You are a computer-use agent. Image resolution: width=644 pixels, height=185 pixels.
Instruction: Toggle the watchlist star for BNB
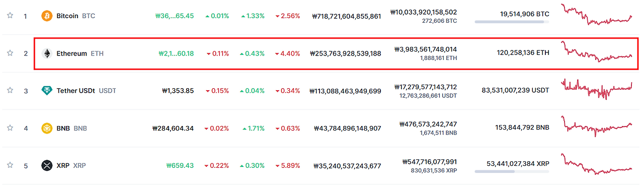pos(10,128)
